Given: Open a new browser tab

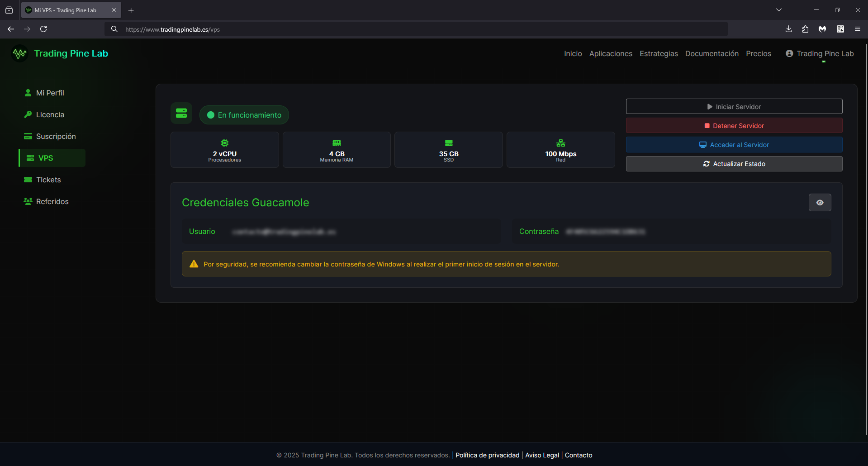Looking at the screenshot, I should click(x=131, y=10).
